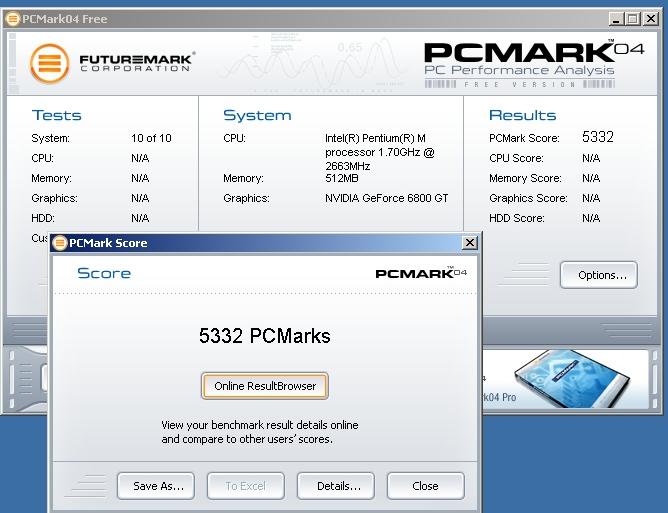This screenshot has width=668, height=513.
Task: Click the 'HDD Score:' label
Action: 517,218
